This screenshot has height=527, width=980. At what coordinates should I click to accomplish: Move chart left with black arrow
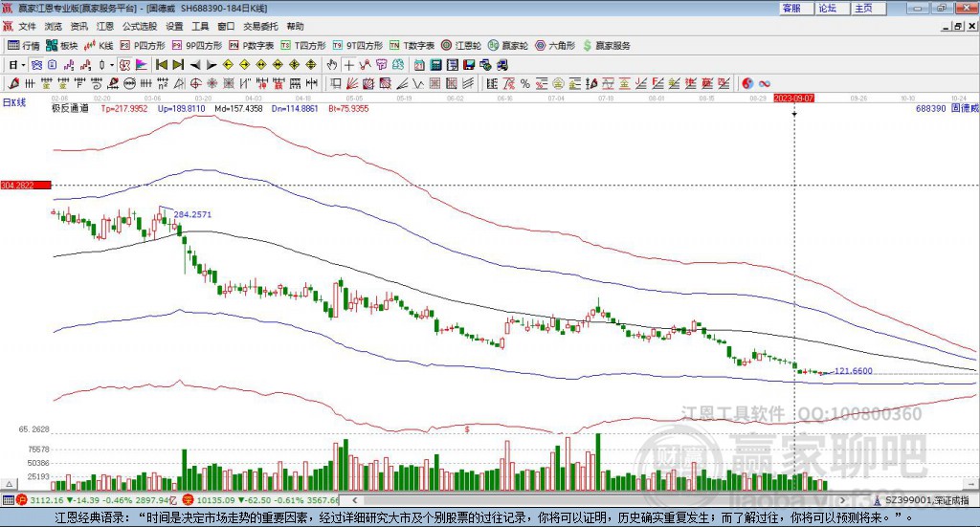click(x=195, y=65)
